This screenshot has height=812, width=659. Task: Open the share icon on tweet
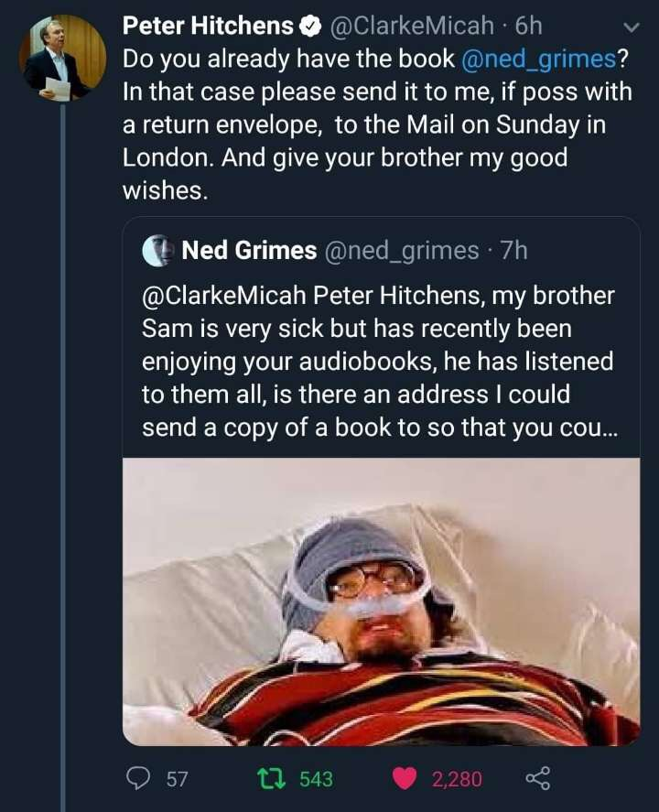[x=537, y=778]
